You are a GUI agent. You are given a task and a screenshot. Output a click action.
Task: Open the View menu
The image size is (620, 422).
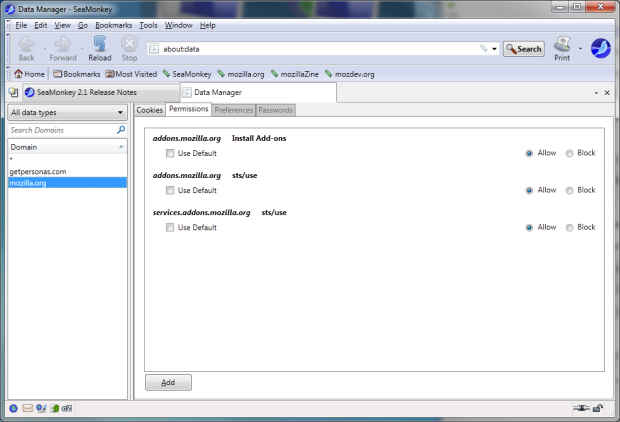(x=62, y=25)
